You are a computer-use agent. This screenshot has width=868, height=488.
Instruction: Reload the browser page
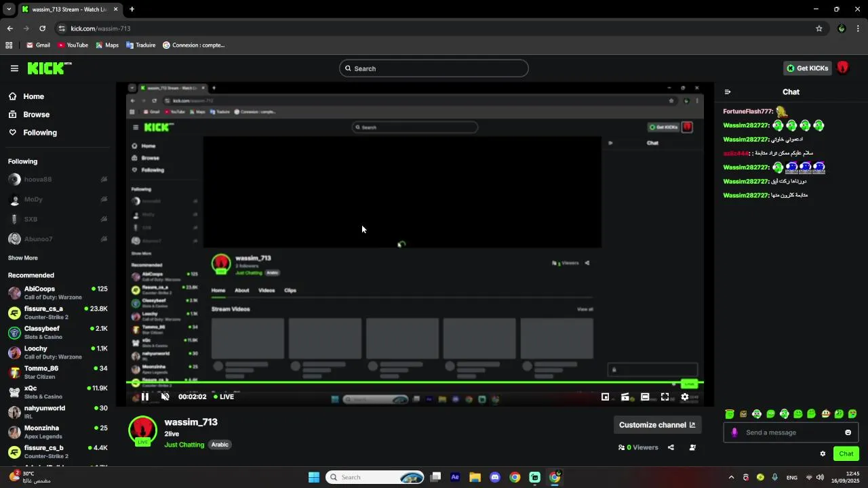(x=42, y=28)
